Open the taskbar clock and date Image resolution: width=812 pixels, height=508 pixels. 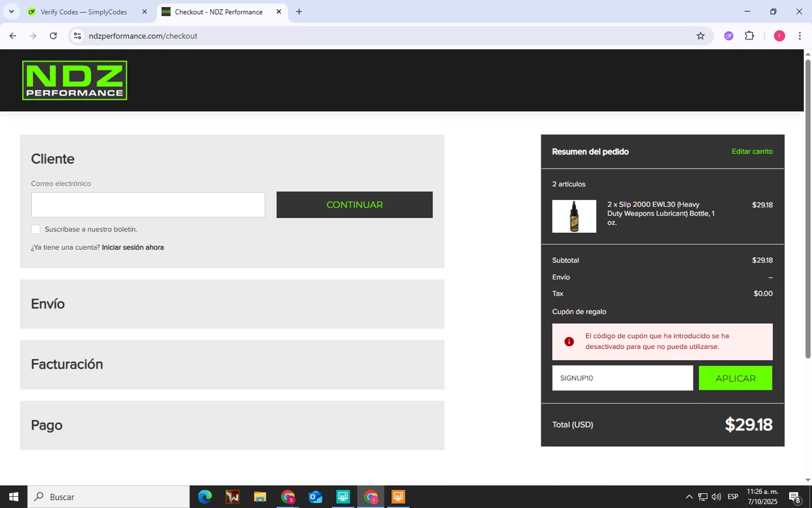click(x=762, y=497)
